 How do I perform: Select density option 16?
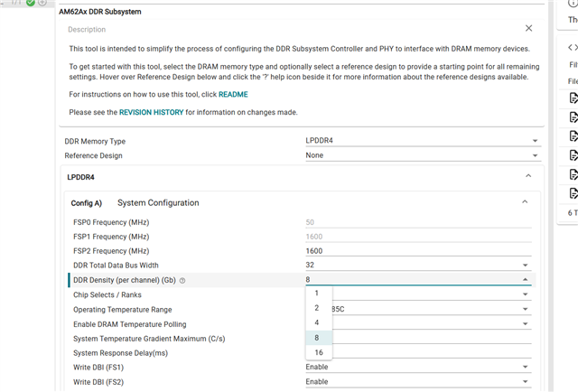(319, 352)
